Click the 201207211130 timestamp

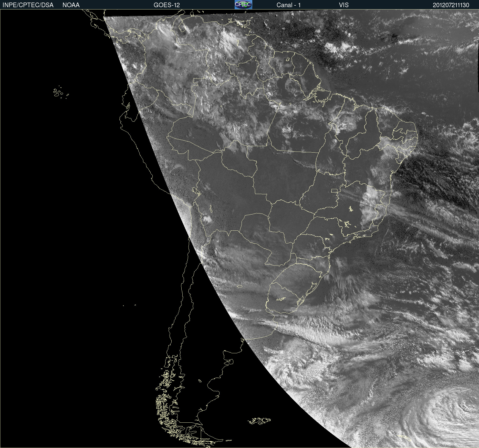pos(451,5)
